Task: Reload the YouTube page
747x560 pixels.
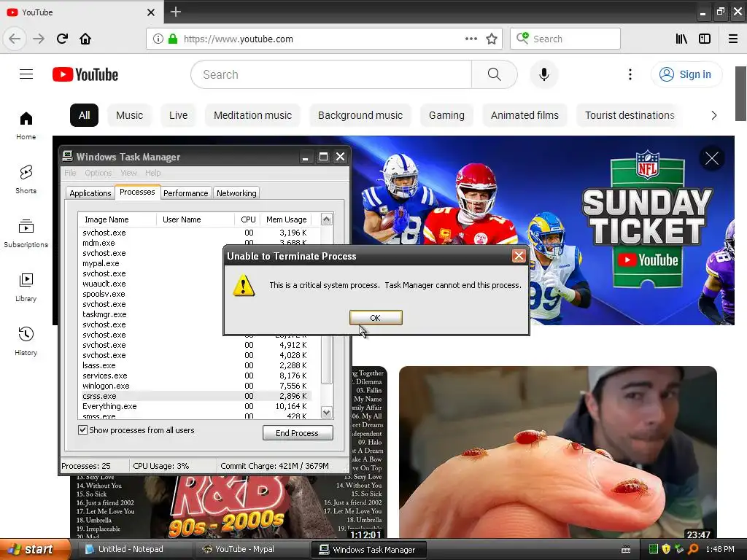Action: click(63, 39)
